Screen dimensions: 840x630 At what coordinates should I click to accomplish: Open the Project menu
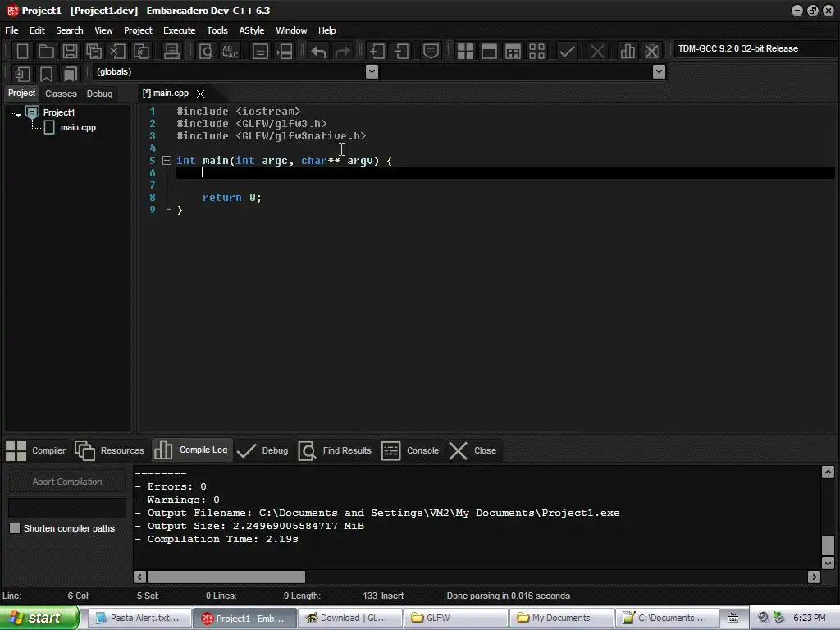coord(138,30)
